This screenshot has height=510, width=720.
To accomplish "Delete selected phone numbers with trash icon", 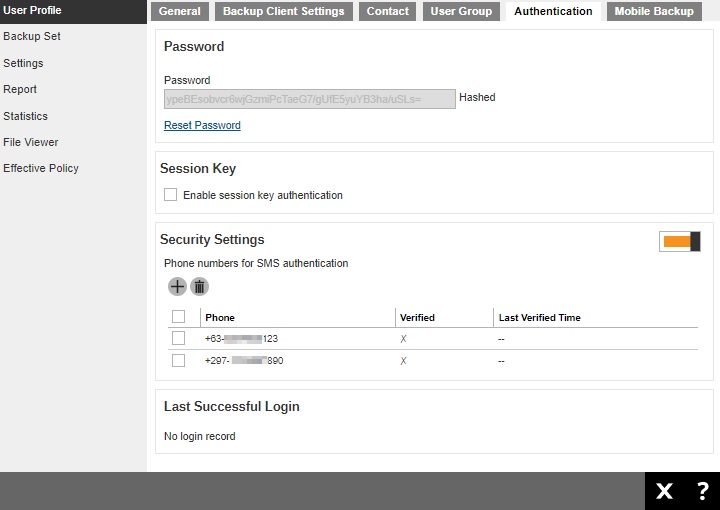I will [x=199, y=286].
